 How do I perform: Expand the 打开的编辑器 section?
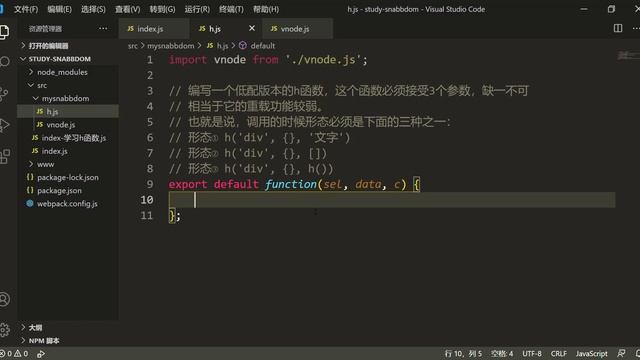coord(23,46)
